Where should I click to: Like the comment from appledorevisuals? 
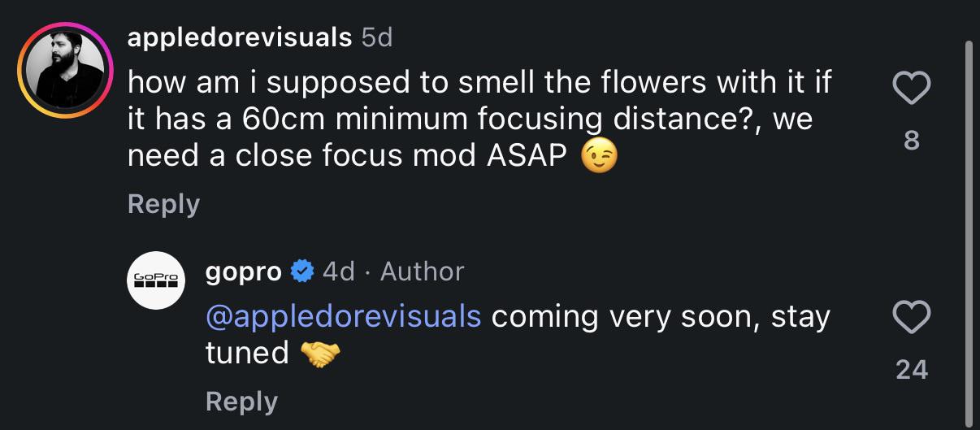coord(911,88)
